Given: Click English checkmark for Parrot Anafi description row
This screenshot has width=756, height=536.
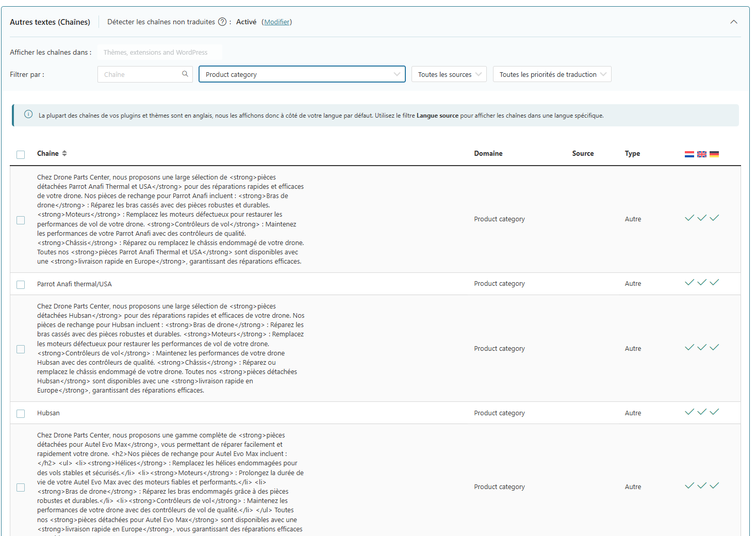Looking at the screenshot, I should pos(702,218).
